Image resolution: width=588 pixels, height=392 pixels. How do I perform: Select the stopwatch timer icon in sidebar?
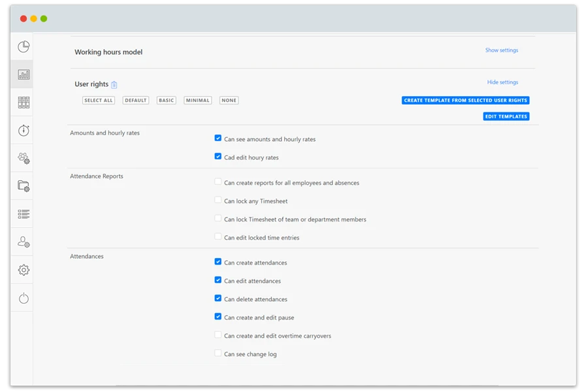(22, 130)
